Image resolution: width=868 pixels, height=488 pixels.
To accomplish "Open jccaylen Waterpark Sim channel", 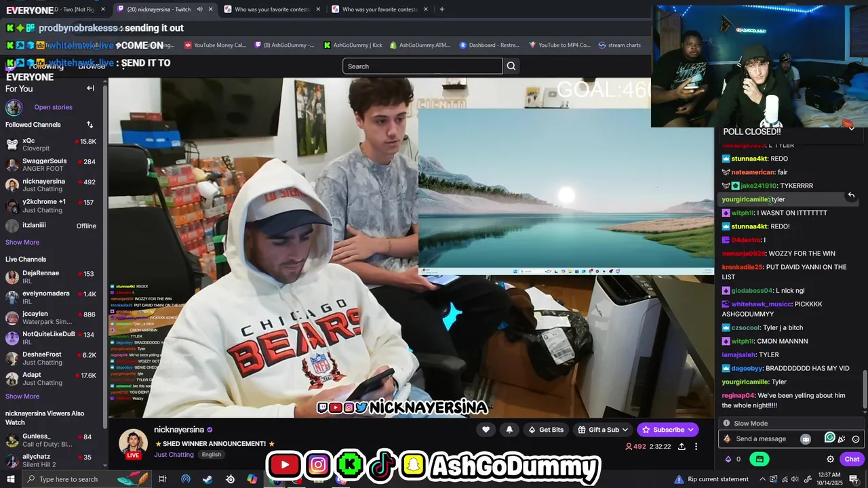I will click(x=51, y=317).
